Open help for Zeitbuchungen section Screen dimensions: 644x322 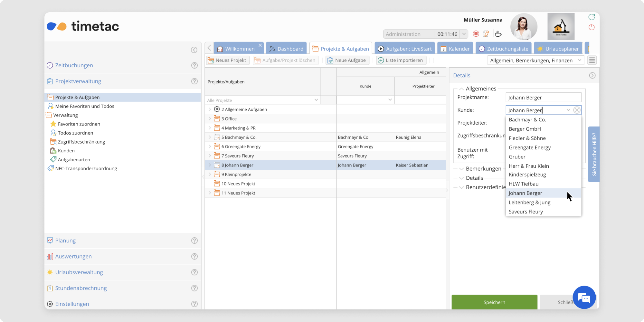(x=194, y=65)
